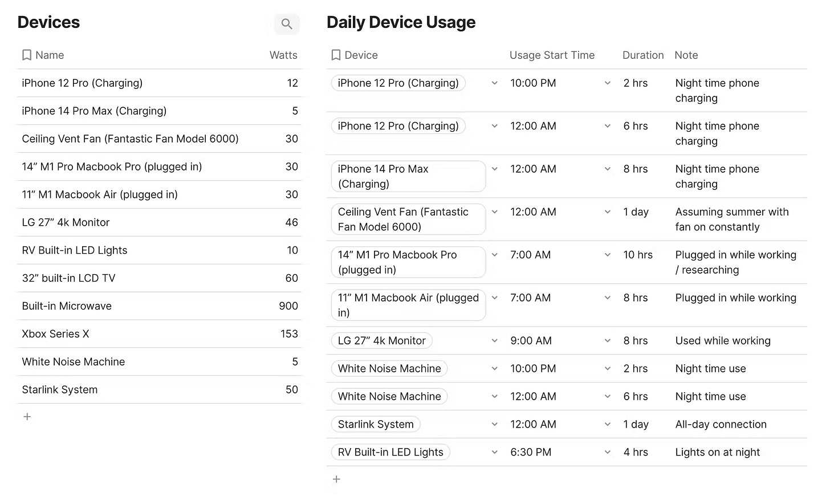Select the Ceiling Vent Fan device chip in usage table
Viewport: 830px width, 504px height.
pyautogui.click(x=408, y=220)
